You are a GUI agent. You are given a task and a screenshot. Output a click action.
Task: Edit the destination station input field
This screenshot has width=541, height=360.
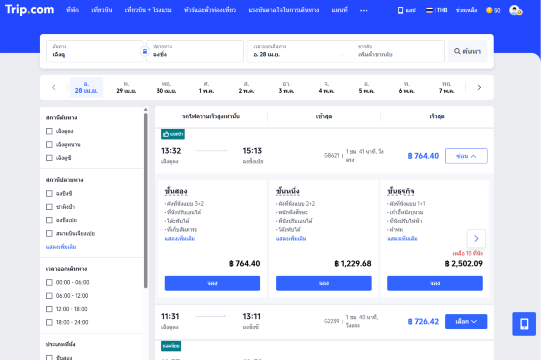195,51
